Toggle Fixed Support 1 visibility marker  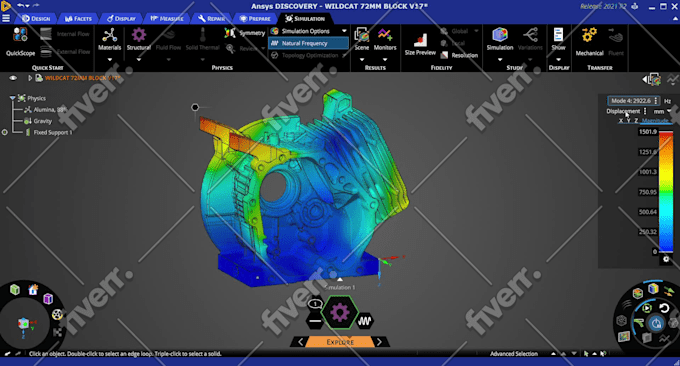pos(5,132)
